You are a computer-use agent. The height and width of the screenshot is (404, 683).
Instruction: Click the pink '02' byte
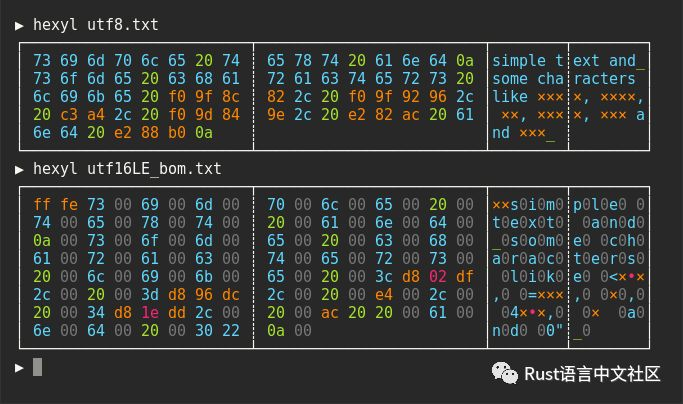pos(438,276)
